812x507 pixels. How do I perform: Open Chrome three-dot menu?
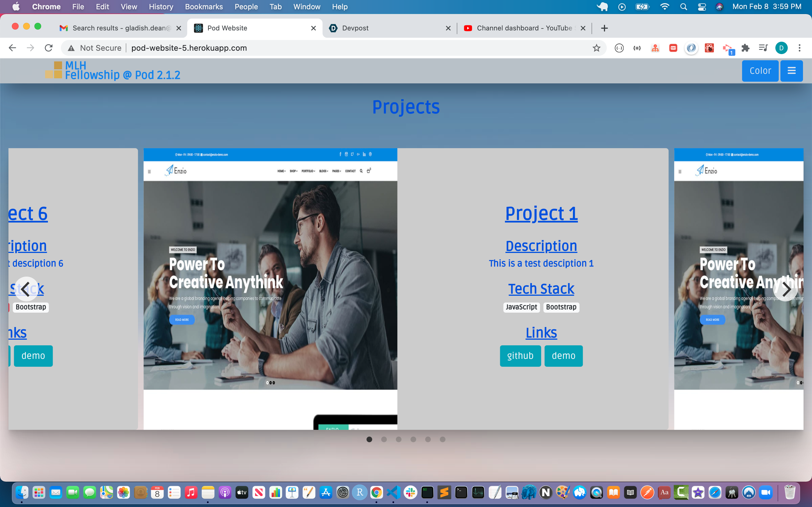(800, 48)
